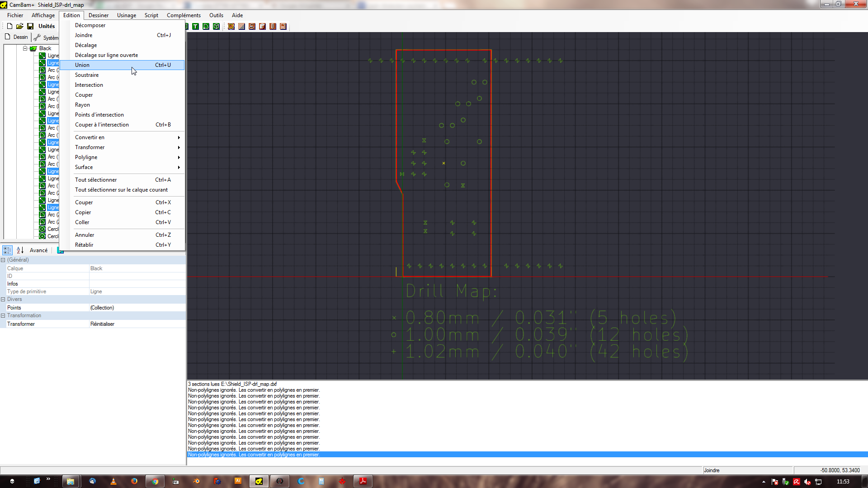
Task: Expand the Convertir en submenu
Action: (122, 137)
